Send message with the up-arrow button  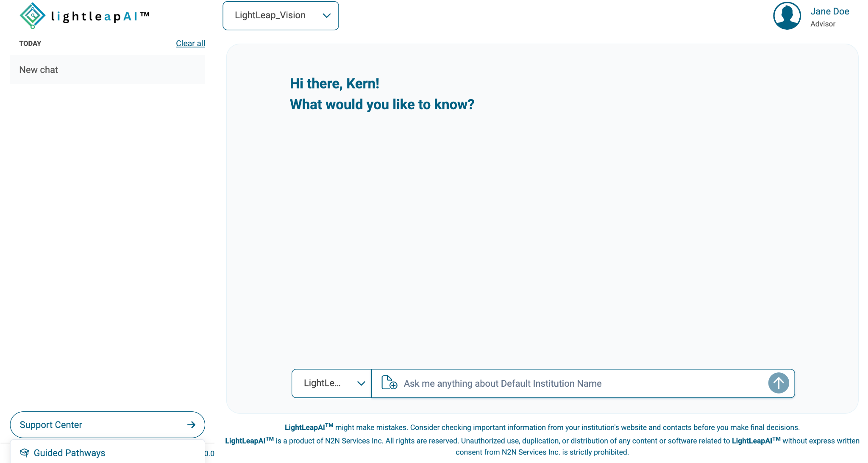[778, 383]
